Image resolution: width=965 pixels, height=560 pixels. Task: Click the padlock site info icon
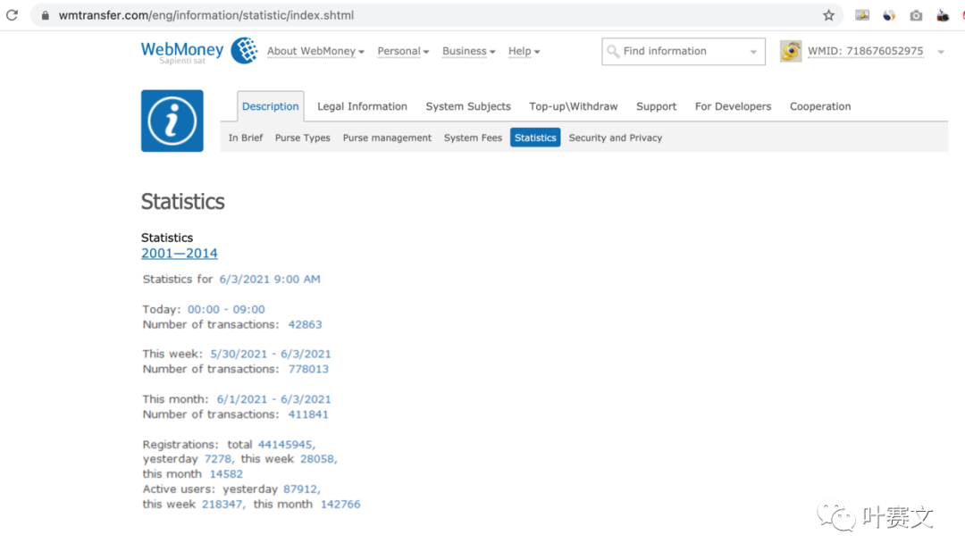coord(46,15)
